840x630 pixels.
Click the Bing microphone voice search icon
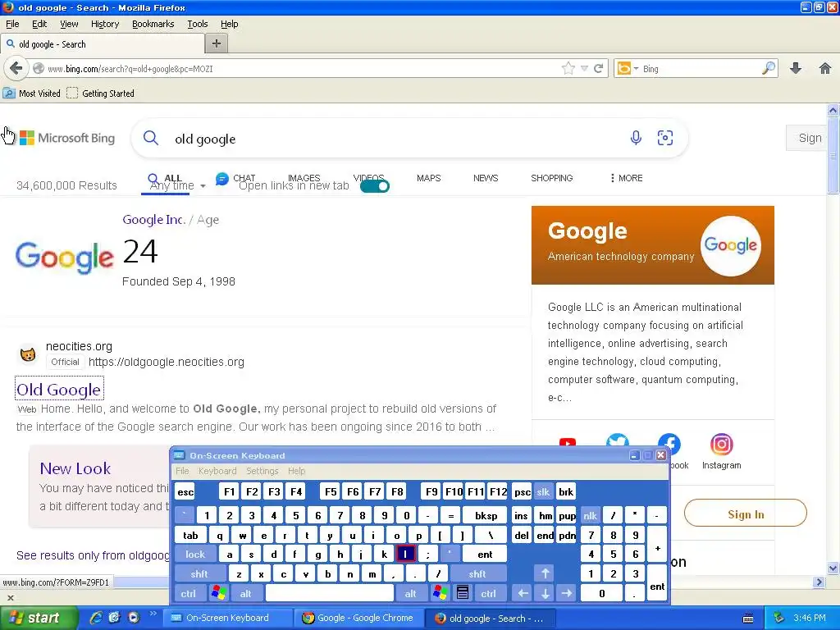[636, 138]
